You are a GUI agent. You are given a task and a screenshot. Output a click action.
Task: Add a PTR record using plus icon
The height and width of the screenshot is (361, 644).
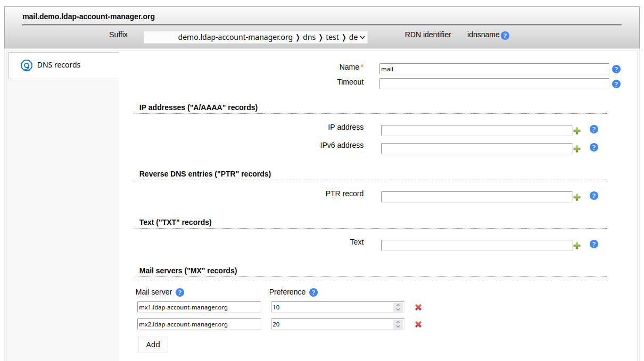pos(576,197)
